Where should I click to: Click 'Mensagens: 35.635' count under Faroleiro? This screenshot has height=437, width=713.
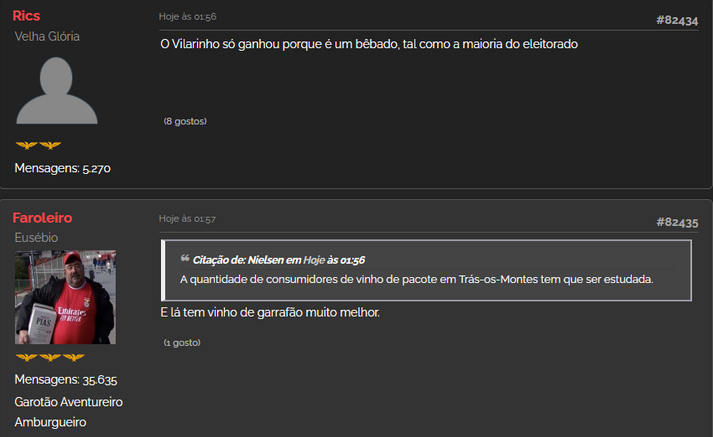(x=66, y=380)
